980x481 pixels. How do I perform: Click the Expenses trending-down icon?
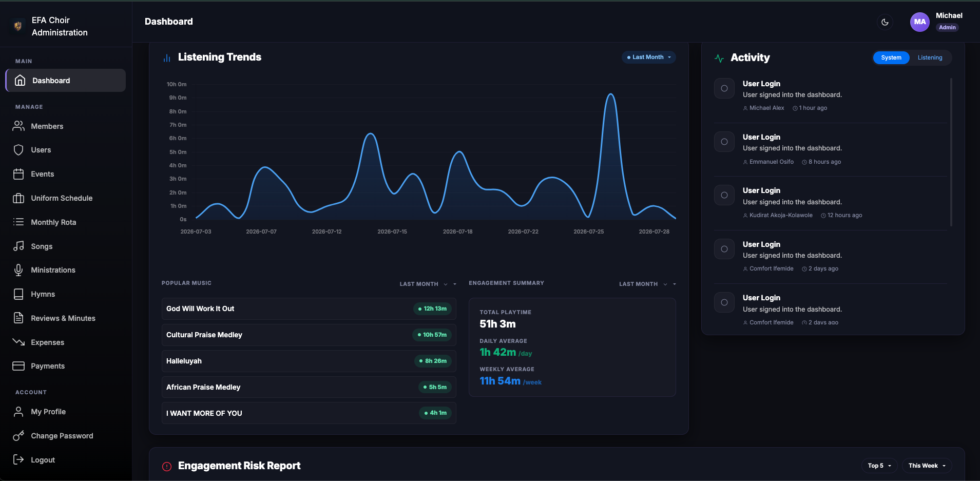tap(18, 342)
